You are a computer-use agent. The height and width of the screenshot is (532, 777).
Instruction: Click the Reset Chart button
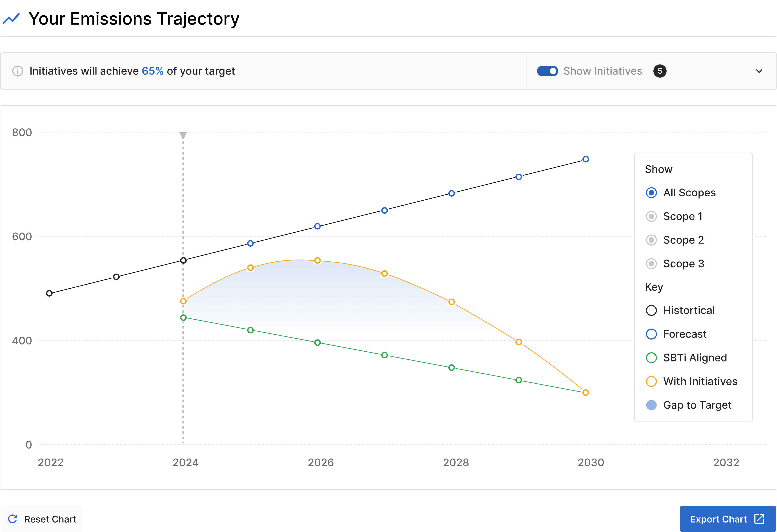point(42,519)
